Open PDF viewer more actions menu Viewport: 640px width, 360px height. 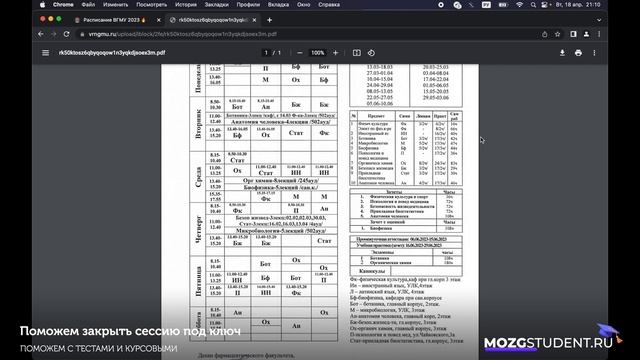tap(594, 53)
